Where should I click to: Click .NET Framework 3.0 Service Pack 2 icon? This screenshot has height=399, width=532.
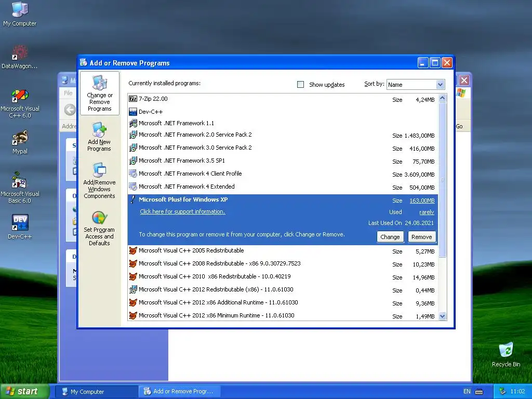(133, 148)
